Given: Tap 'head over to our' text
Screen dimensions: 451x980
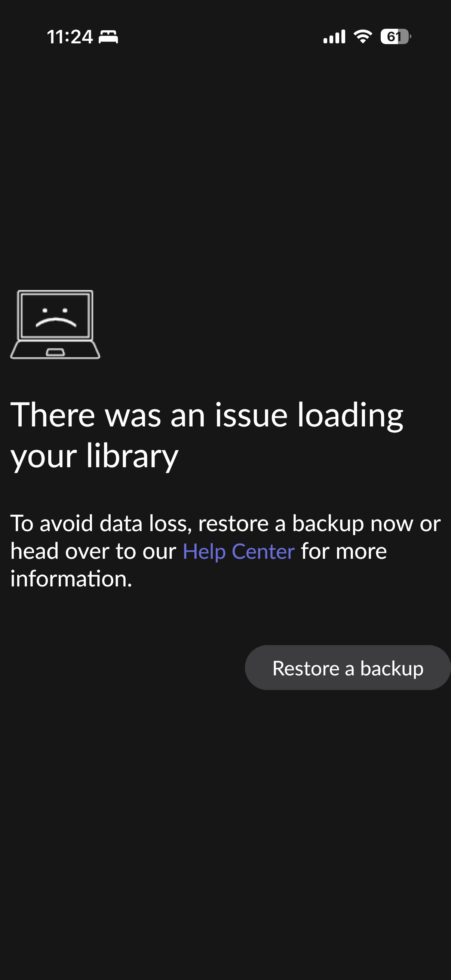Looking at the screenshot, I should 93,551.
